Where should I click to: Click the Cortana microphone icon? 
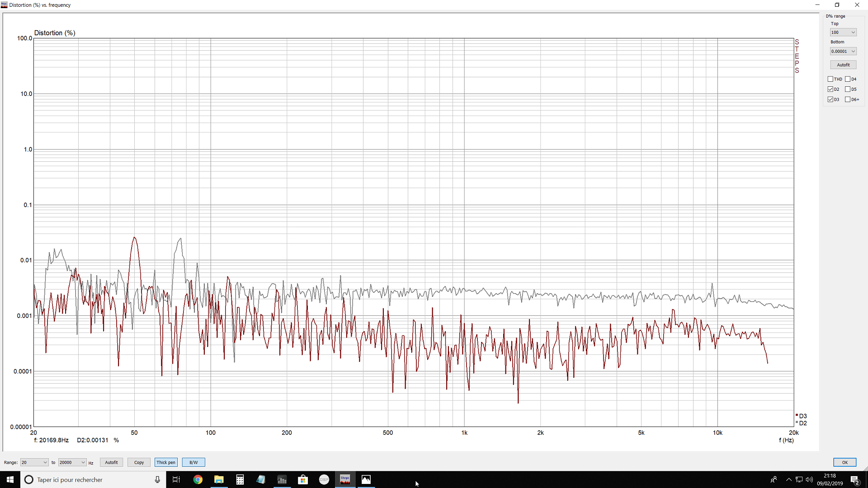pos(157,479)
